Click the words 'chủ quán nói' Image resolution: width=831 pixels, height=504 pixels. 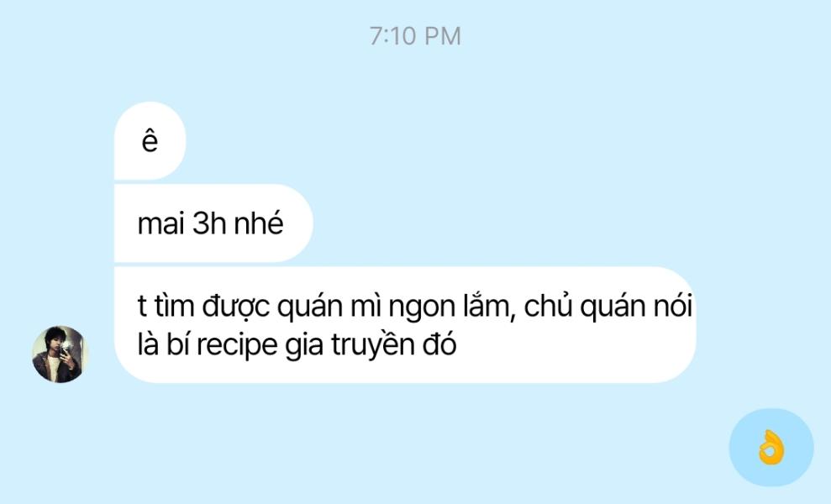(607, 307)
